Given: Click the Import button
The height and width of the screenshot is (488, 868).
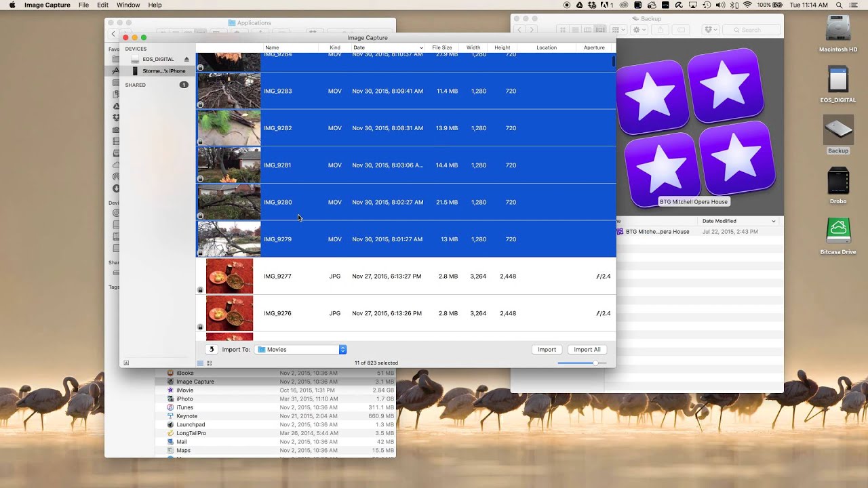Looking at the screenshot, I should pyautogui.click(x=547, y=350).
